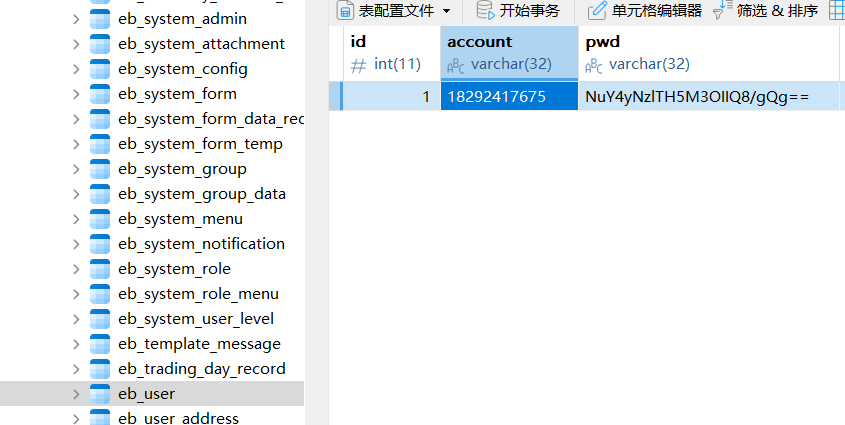Expand the eb_system_admin table node
Image resolution: width=845 pixels, height=425 pixels.
(x=76, y=19)
